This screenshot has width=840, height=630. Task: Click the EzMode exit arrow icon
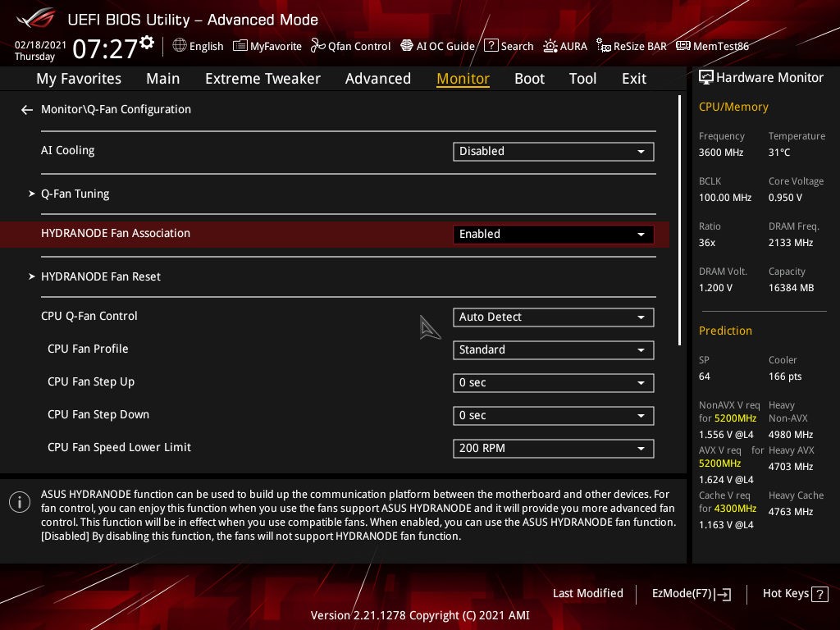point(723,594)
